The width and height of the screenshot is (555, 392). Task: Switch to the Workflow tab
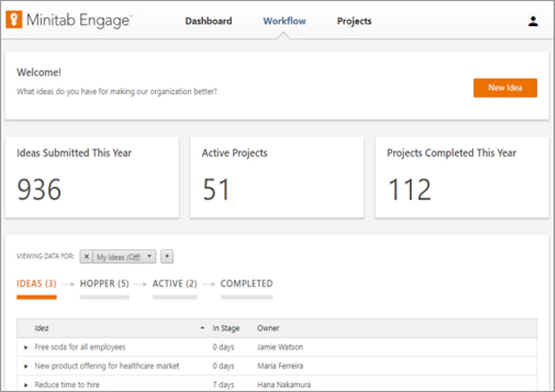pos(284,21)
